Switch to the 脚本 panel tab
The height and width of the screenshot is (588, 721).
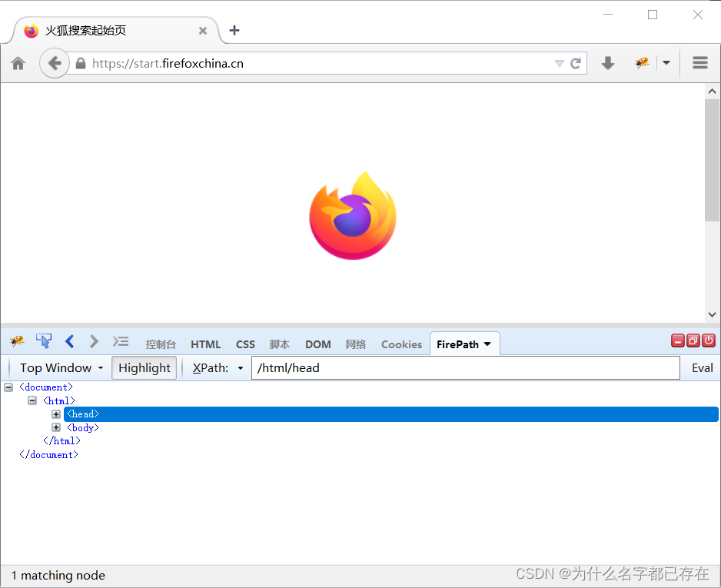(280, 344)
